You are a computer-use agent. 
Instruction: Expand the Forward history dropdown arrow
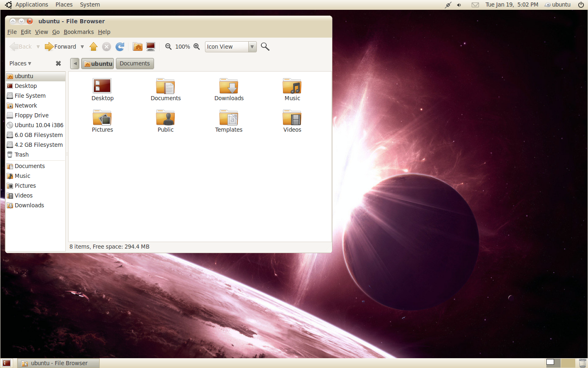click(x=82, y=47)
